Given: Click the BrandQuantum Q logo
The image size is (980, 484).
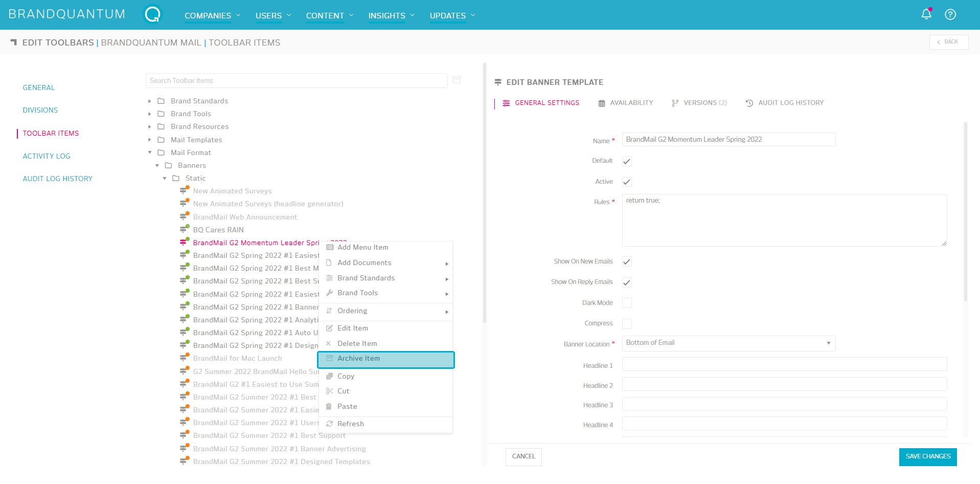Looking at the screenshot, I should 152,15.
